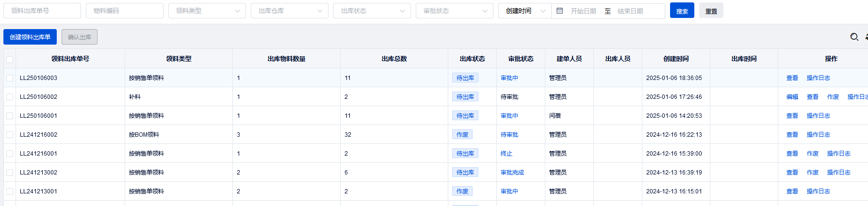The height and width of the screenshot is (206, 868).
Task: Open the 创建时间 time-type selector
Action: 524,11
